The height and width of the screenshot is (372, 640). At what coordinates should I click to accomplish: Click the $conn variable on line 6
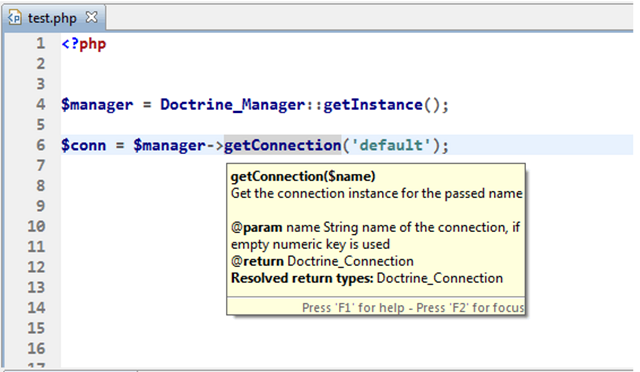tap(83, 145)
